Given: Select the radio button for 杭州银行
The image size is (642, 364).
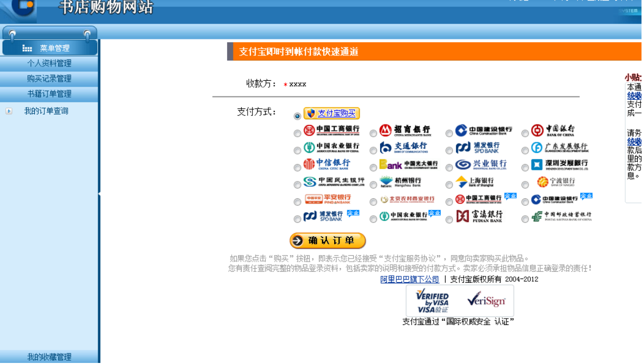Looking at the screenshot, I should 373,185.
